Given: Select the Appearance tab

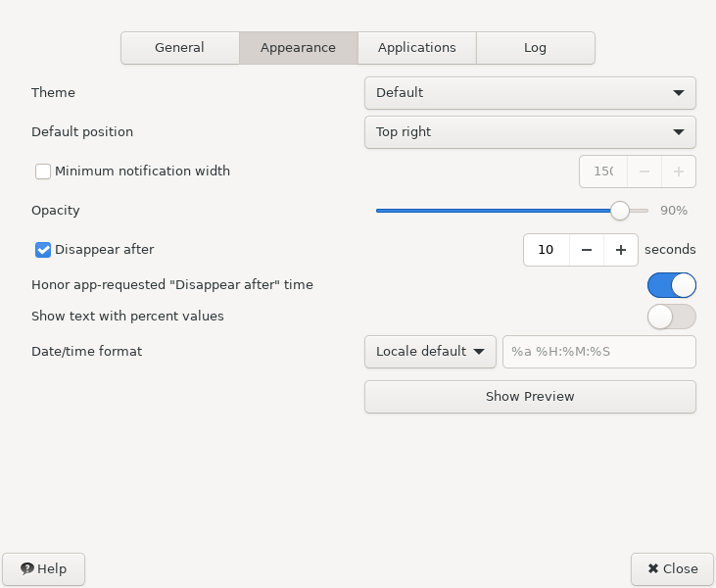Looking at the screenshot, I should tap(298, 48).
